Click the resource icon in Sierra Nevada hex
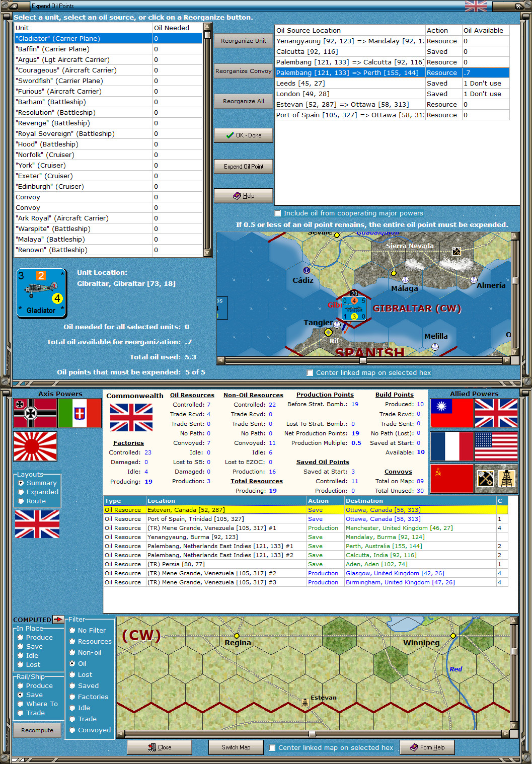Viewport: 532px width, 764px height. click(x=457, y=251)
